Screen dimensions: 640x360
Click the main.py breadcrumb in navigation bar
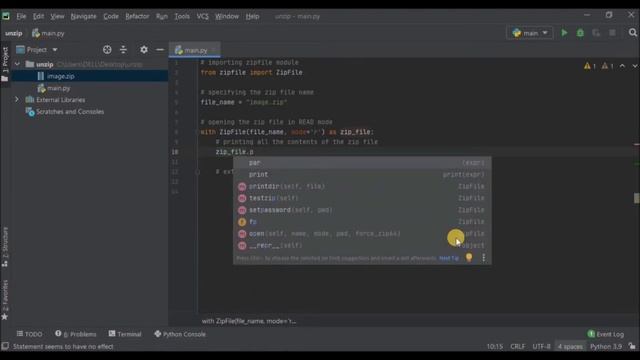click(49, 33)
